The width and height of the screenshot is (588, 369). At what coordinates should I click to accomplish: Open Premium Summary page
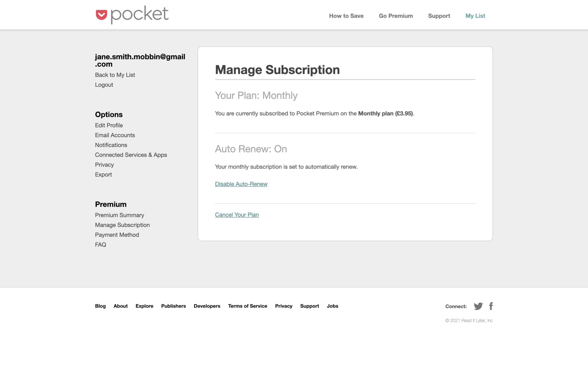point(119,215)
